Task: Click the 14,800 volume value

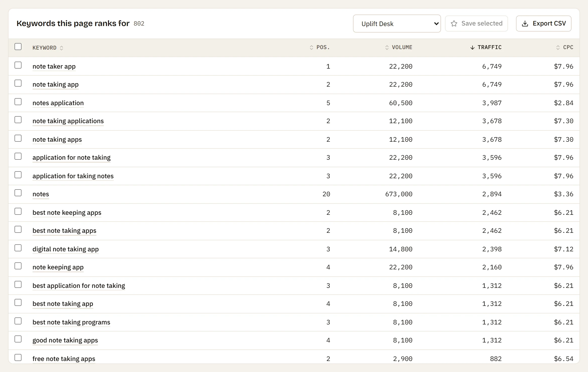Action: tap(401, 249)
